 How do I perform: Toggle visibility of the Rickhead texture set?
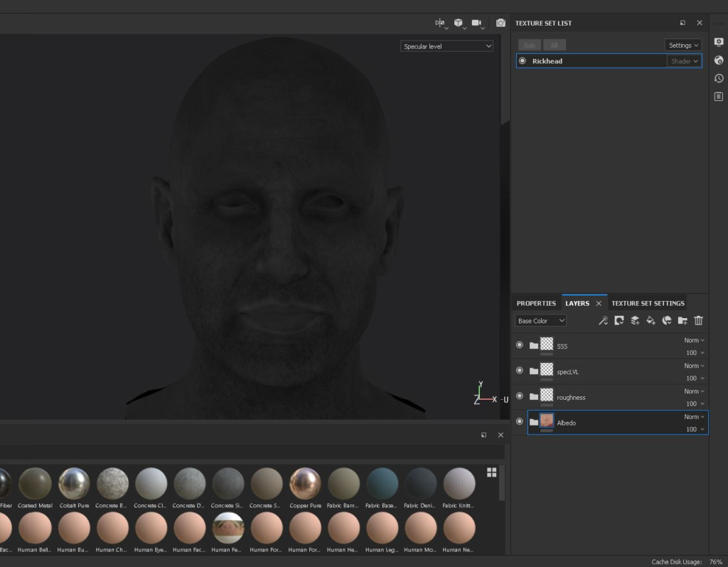523,61
